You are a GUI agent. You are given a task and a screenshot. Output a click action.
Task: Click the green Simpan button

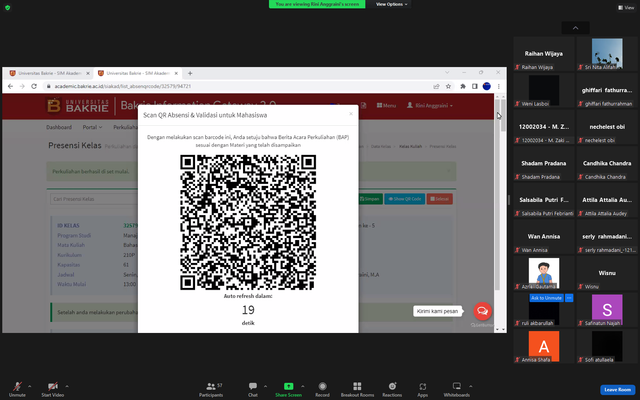[369, 199]
